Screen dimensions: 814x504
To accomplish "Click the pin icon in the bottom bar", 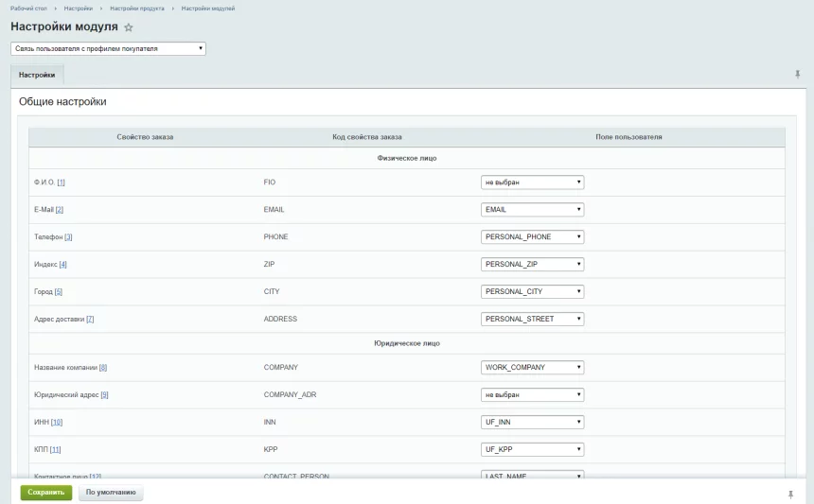I will coord(791,494).
